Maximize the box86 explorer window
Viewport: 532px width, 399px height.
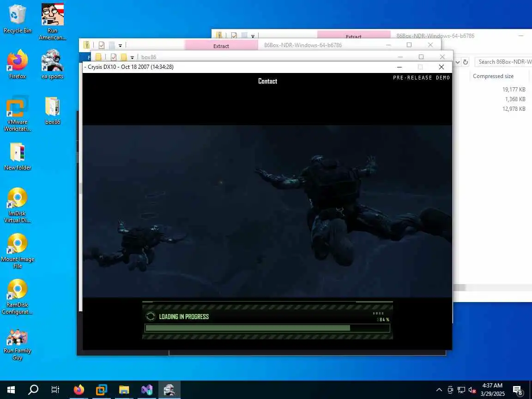click(x=421, y=57)
